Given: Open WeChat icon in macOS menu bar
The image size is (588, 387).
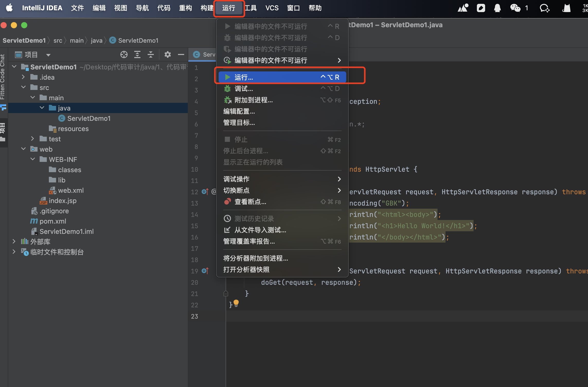Looking at the screenshot, I should (x=515, y=8).
